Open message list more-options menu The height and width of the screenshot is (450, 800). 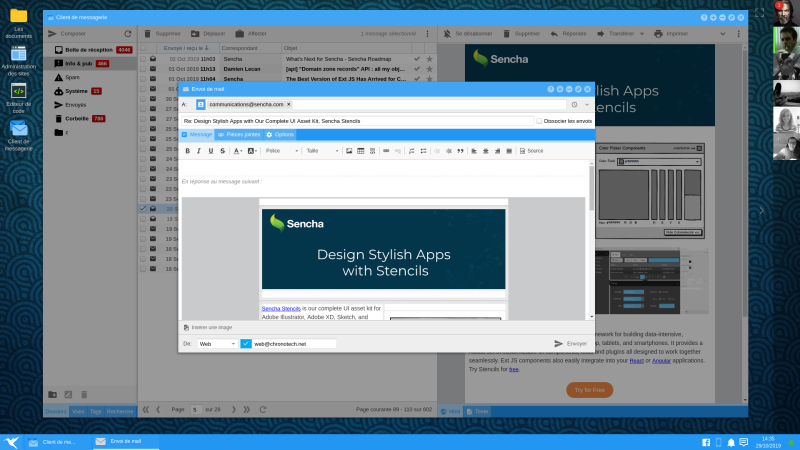pos(428,34)
